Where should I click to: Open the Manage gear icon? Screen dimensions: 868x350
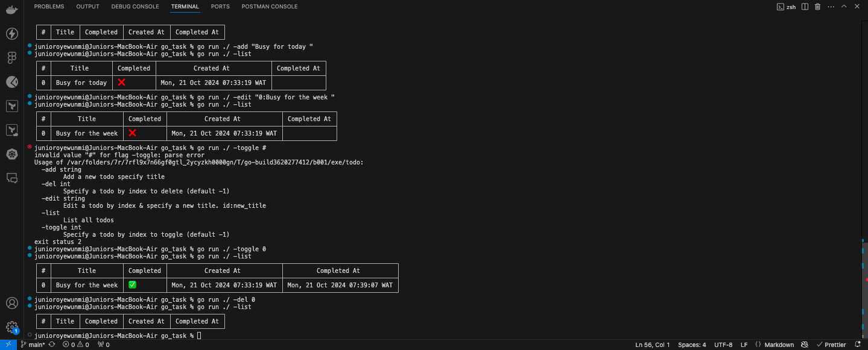pyautogui.click(x=11, y=327)
